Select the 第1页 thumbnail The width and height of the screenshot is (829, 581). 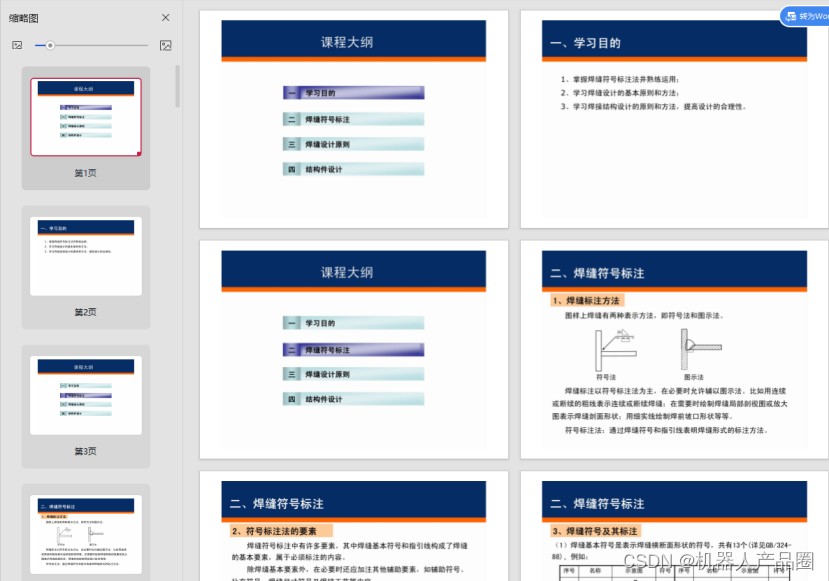pyautogui.click(x=86, y=117)
